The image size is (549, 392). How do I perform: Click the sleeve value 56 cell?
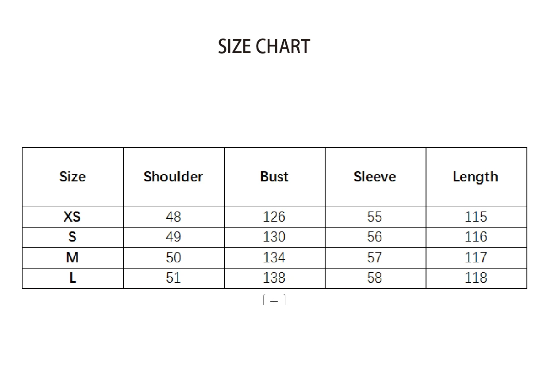coord(375,237)
